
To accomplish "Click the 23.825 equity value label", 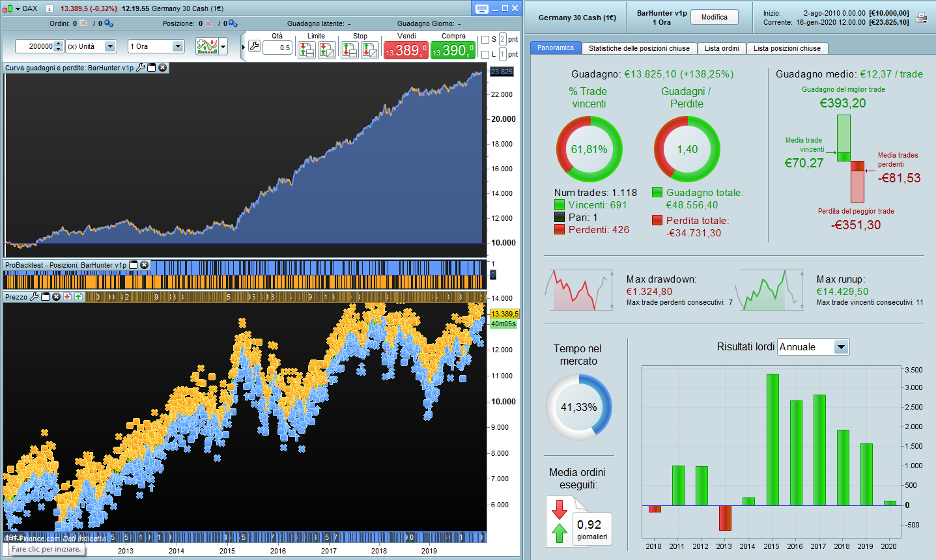I will click(x=502, y=72).
